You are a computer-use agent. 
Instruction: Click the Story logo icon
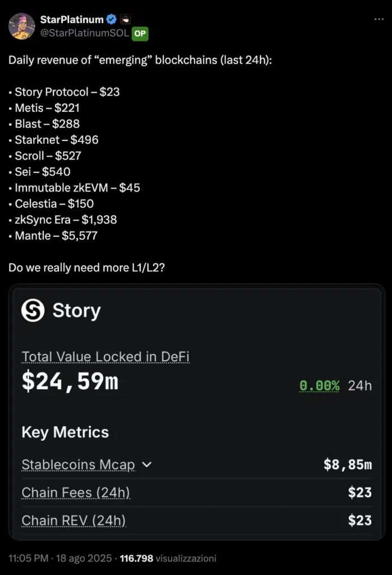pos(33,310)
